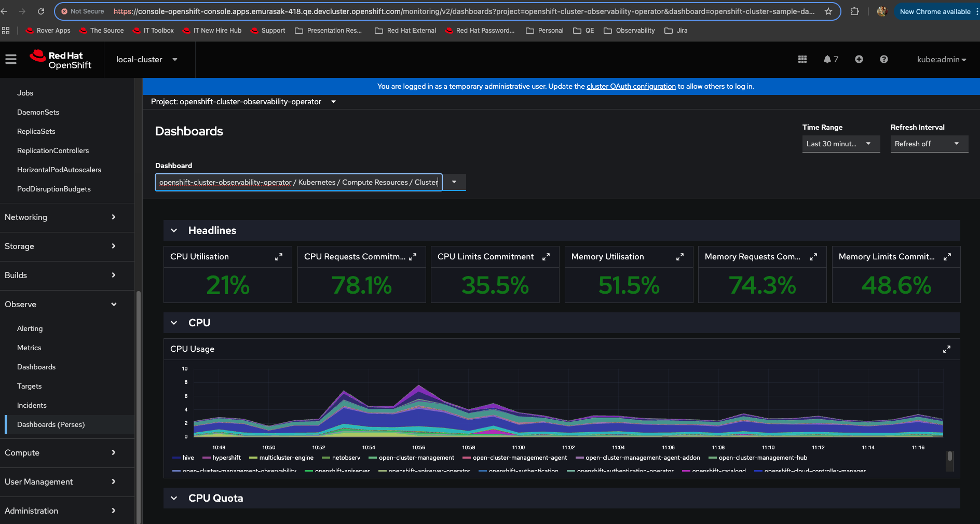980x524 pixels.
Task: Open the hamburger navigation menu
Action: [11, 60]
